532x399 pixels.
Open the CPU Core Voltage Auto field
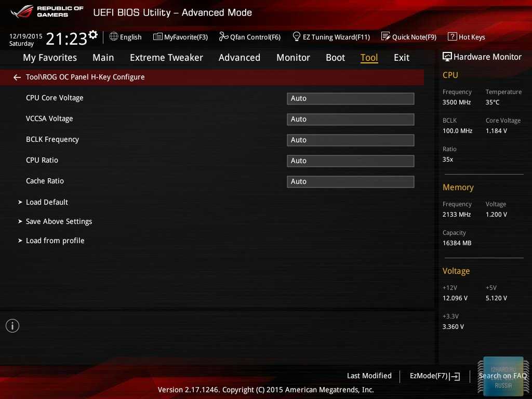(350, 98)
